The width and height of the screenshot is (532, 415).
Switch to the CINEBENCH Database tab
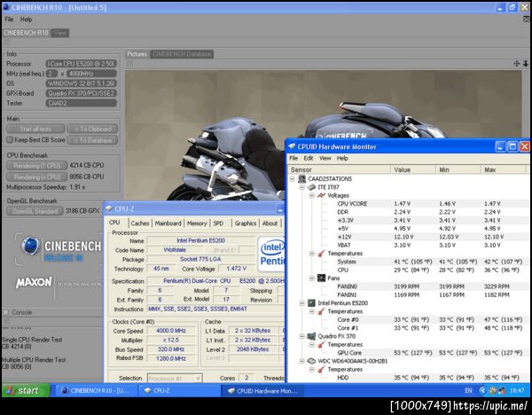click(182, 54)
